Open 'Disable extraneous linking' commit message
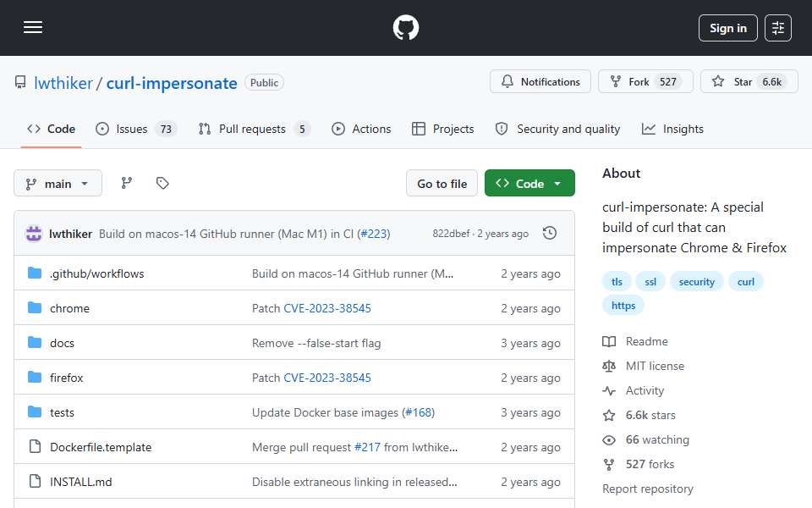Screen dimensions: 812x508 click(354, 482)
